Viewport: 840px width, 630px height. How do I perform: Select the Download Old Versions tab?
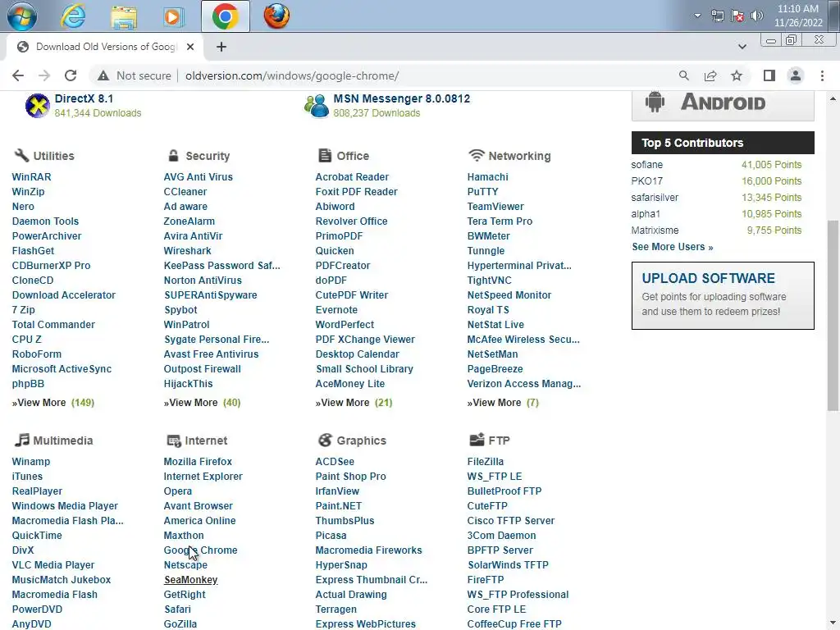(105, 47)
